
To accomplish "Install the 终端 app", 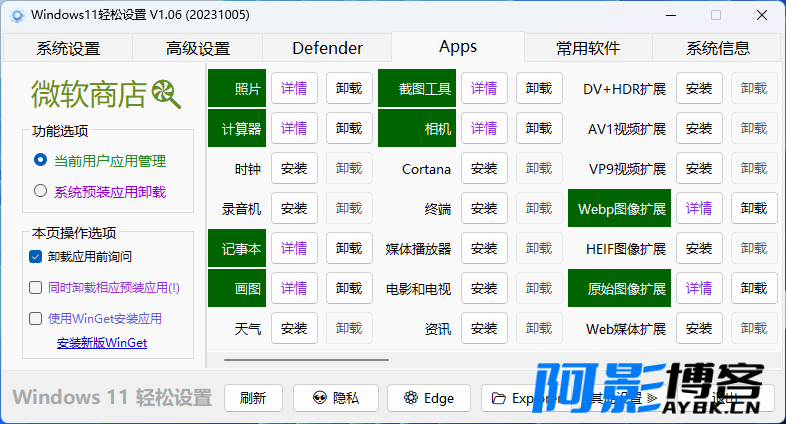I will pos(484,208).
